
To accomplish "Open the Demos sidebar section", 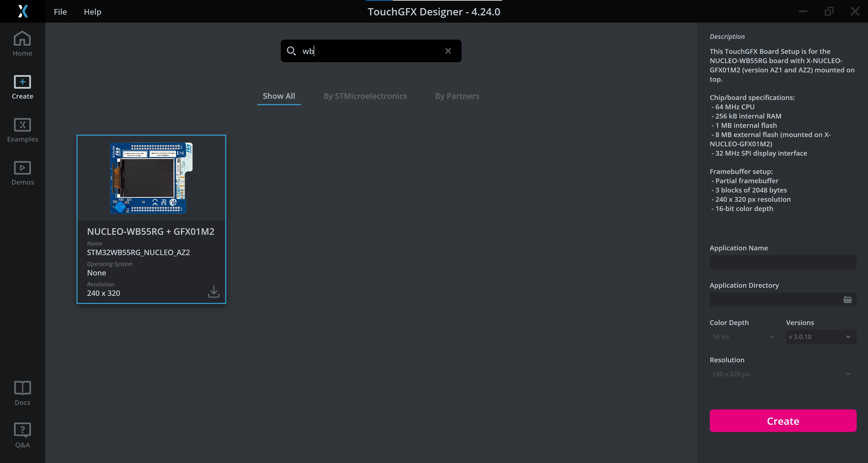I will click(x=22, y=173).
